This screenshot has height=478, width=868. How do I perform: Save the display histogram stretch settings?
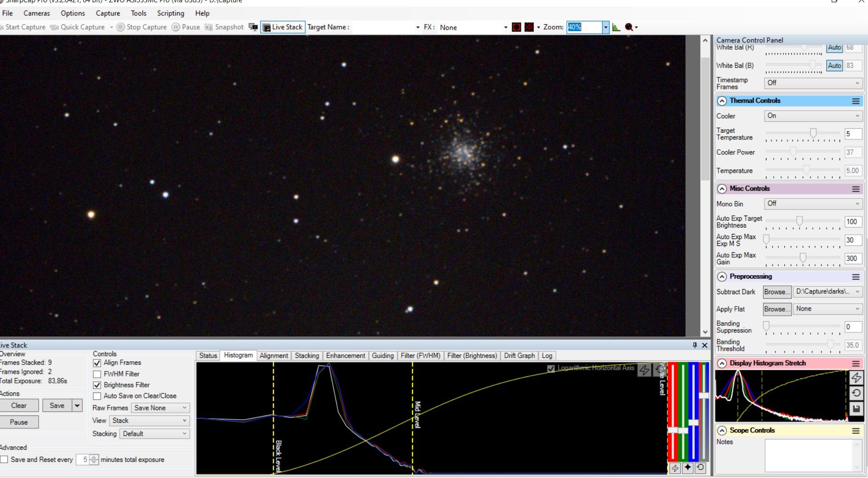[x=856, y=408]
